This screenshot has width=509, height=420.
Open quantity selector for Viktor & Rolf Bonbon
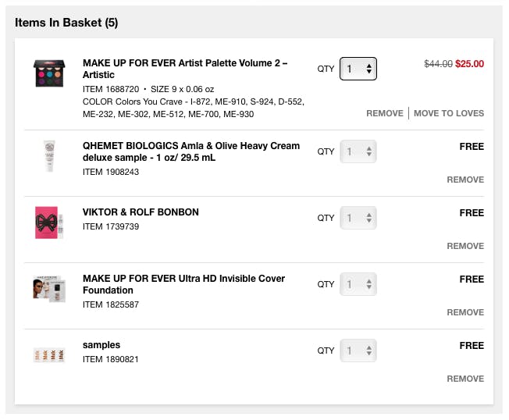[x=358, y=218]
